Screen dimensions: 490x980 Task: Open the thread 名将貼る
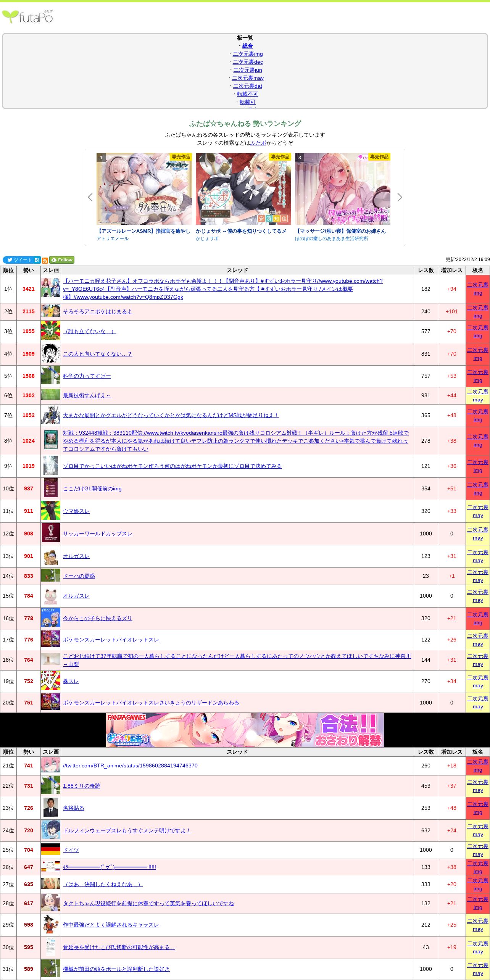click(x=74, y=808)
